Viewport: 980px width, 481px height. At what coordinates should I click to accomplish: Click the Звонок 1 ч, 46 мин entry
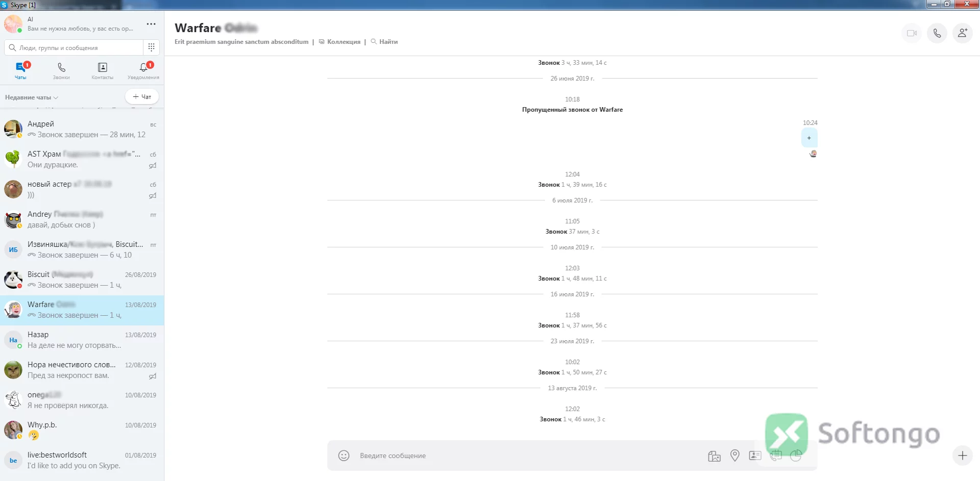tap(572, 419)
